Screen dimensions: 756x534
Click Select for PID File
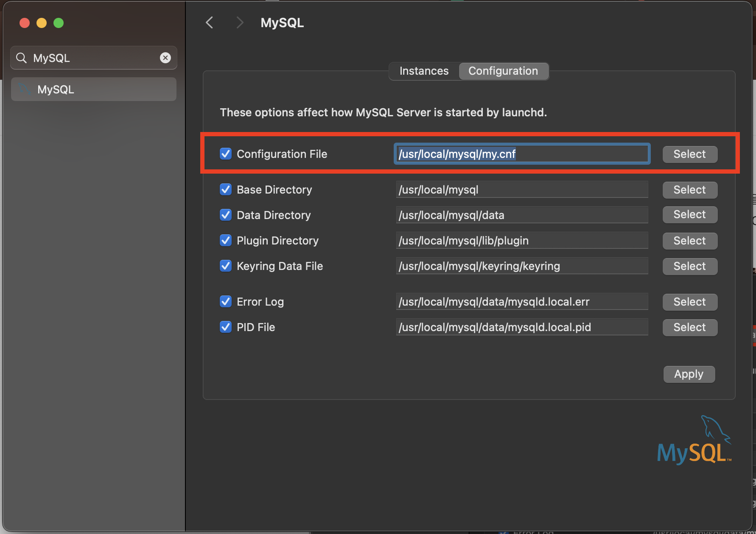690,327
